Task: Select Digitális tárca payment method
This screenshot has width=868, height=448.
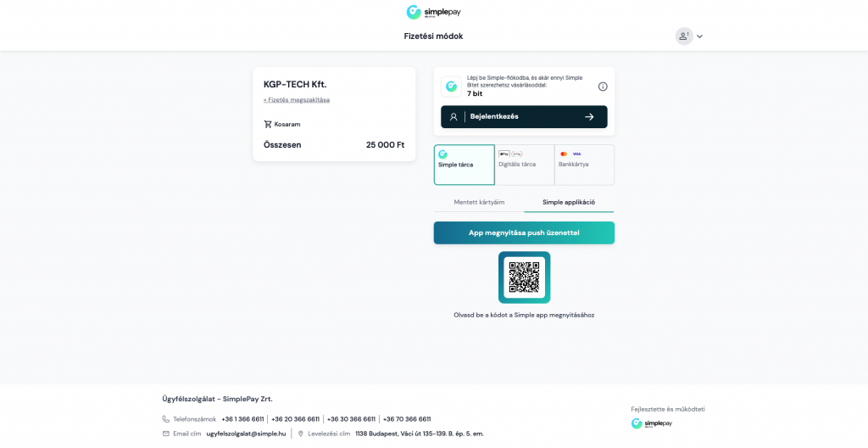Action: click(524, 165)
